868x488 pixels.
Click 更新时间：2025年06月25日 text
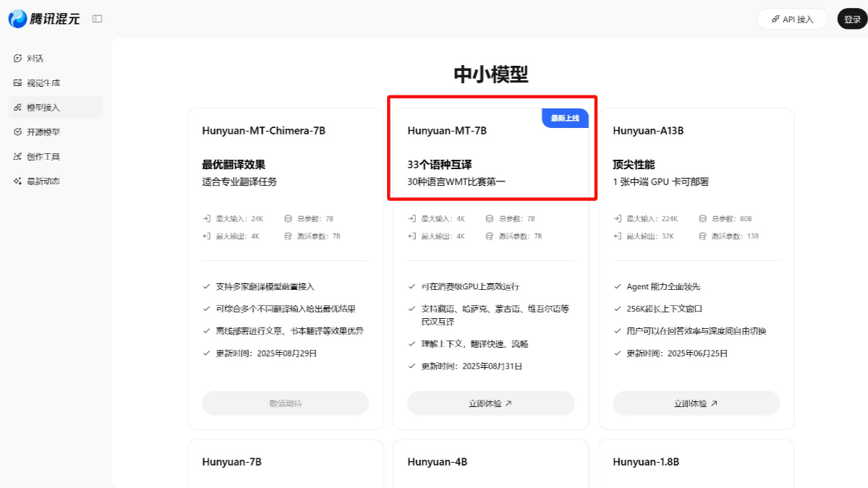click(x=677, y=354)
